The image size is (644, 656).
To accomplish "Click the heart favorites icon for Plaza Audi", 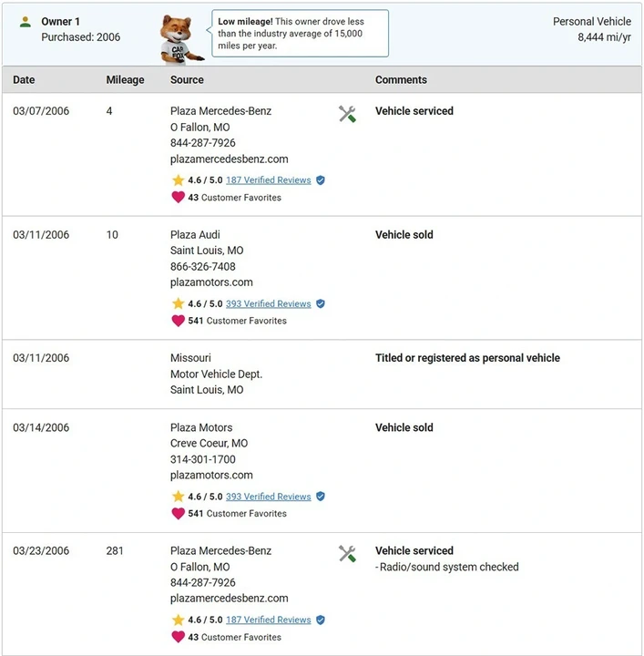I will click(179, 321).
